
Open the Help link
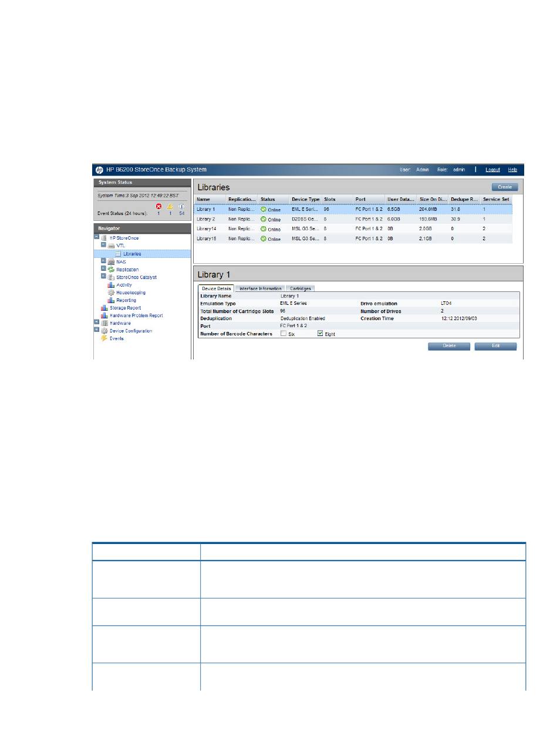pyautogui.click(x=512, y=170)
